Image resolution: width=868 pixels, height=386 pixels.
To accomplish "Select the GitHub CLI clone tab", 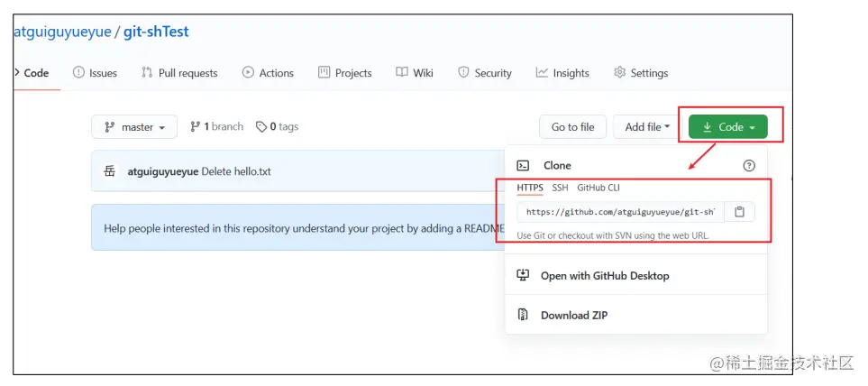I will (x=598, y=188).
